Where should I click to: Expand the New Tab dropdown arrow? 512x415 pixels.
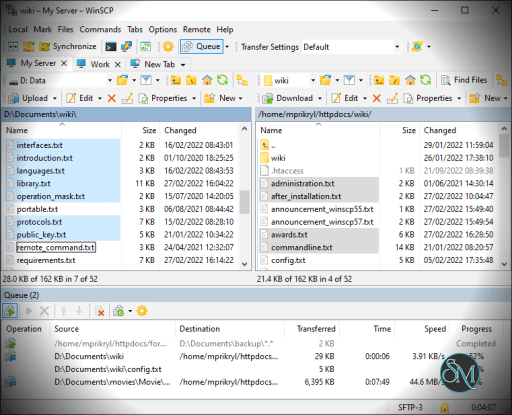tap(183, 65)
